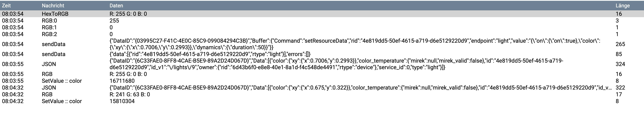Click the RGB message at 08:03:55
644x134 pixels.
[x=47, y=74]
